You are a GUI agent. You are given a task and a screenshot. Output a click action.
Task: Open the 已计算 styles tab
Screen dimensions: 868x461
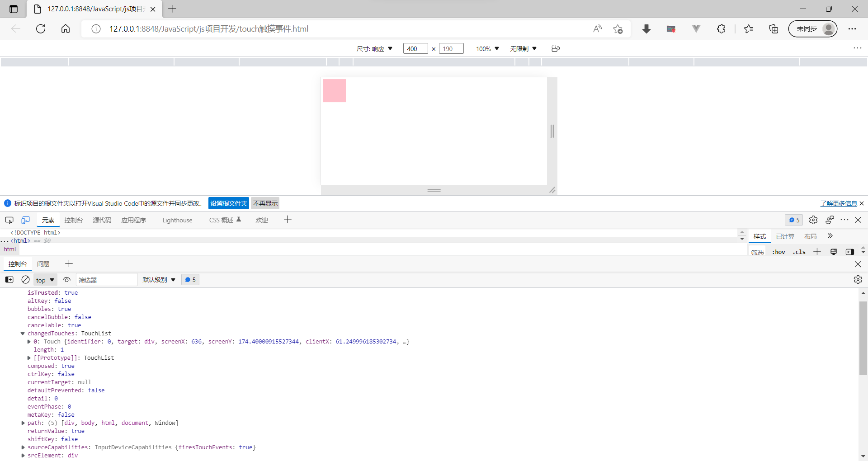(785, 236)
